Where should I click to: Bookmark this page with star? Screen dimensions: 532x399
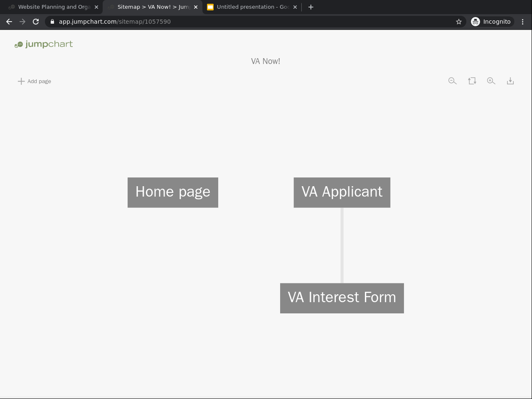(459, 22)
